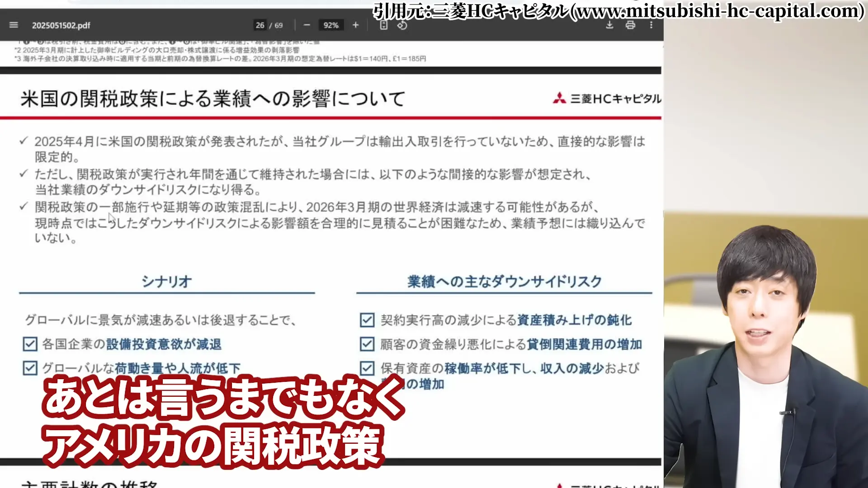Viewport: 868px width, 488px height.
Task: Edit the current page number 26
Action: click(x=260, y=25)
